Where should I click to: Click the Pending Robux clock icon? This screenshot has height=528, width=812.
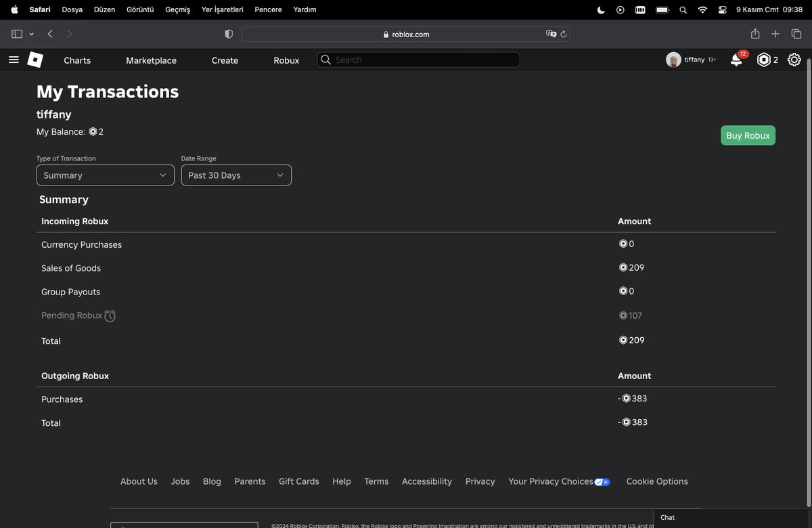110,315
